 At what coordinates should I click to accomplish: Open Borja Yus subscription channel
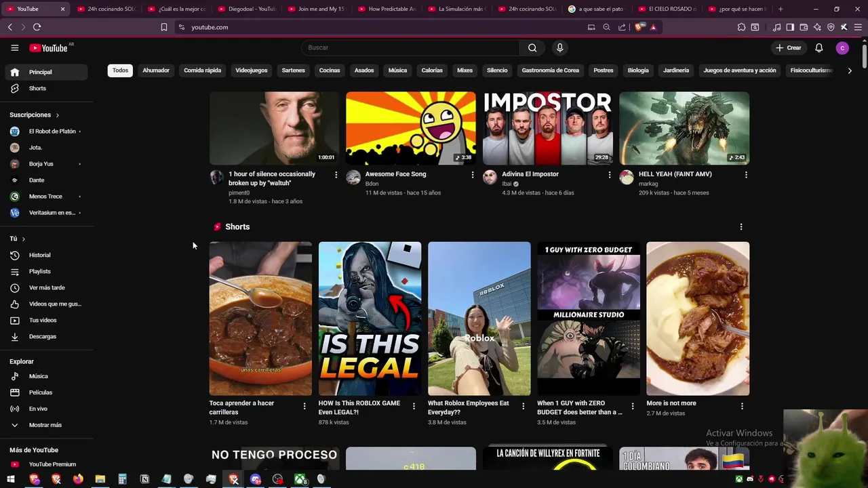click(x=46, y=164)
